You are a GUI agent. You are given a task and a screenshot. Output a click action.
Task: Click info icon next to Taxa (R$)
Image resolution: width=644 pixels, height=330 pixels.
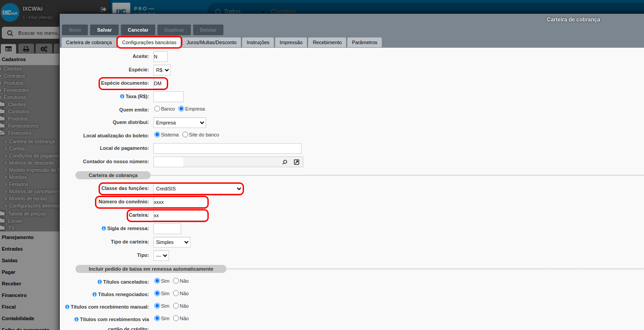[x=122, y=96]
